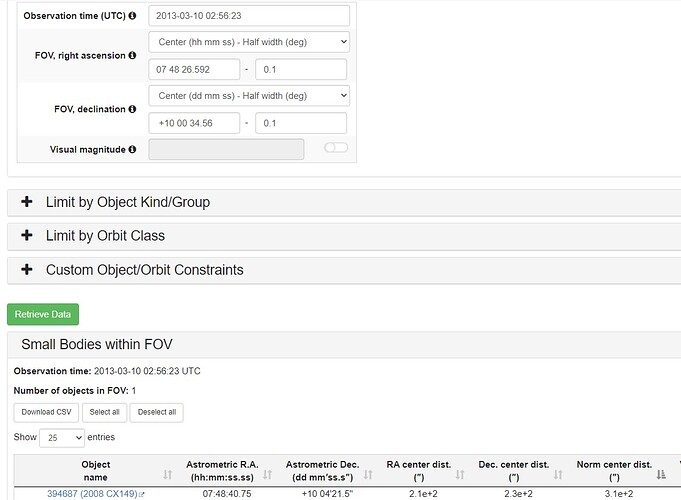
Task: Sort table by Object name column arrows
Action: (x=167, y=474)
